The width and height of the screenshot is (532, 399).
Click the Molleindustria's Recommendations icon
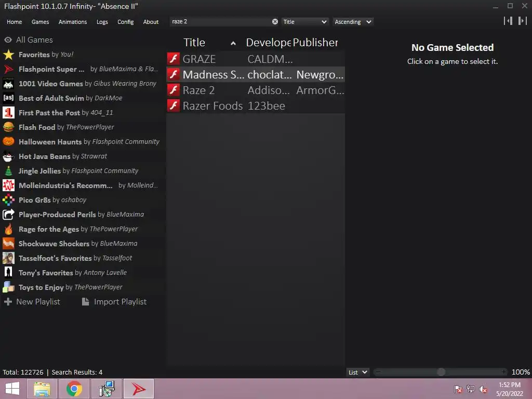pyautogui.click(x=8, y=185)
